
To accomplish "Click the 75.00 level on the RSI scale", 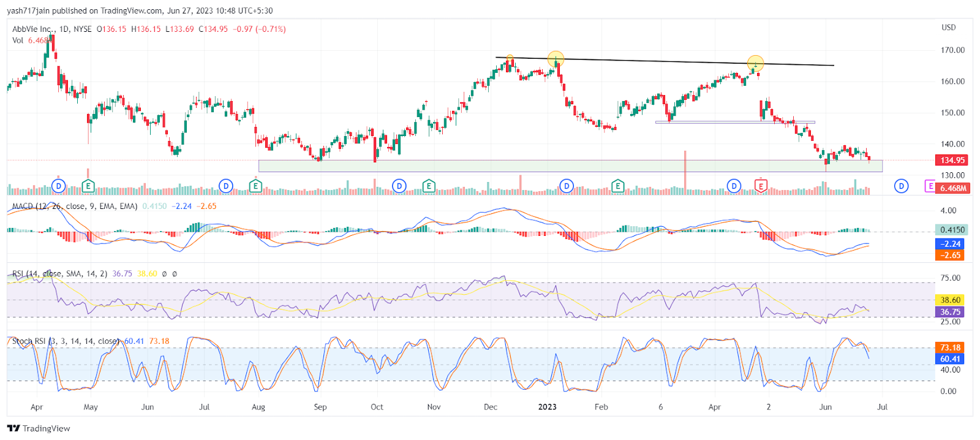I will [x=951, y=278].
